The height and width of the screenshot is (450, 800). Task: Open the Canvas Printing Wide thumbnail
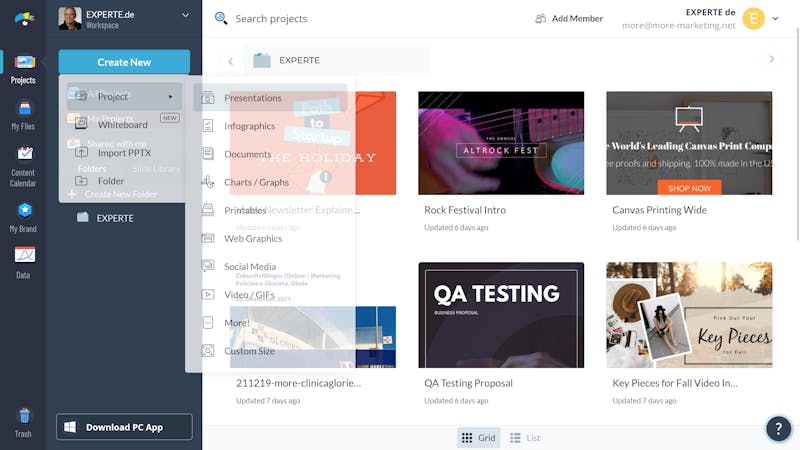click(x=689, y=143)
